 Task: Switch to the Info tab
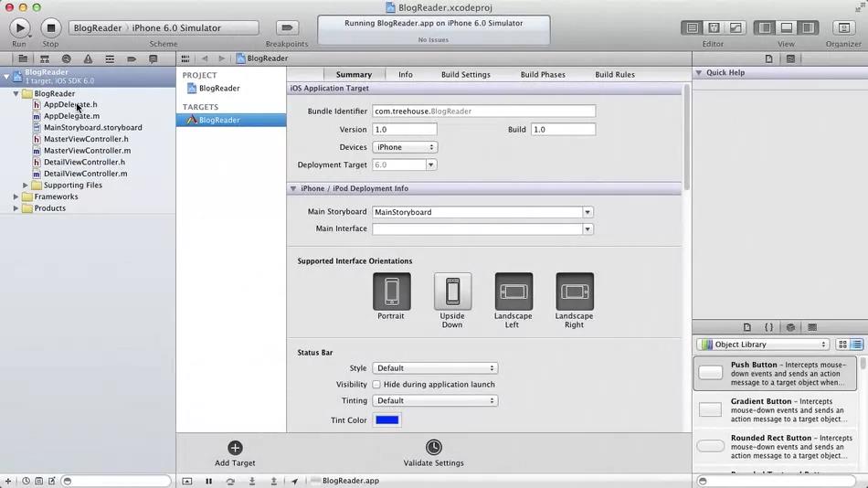[x=406, y=74]
